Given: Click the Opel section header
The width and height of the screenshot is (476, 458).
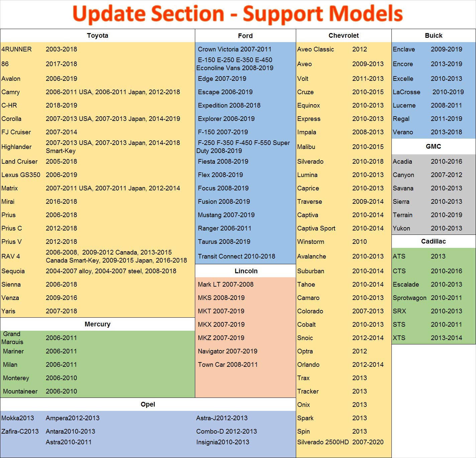Looking at the screenshot, I should [148, 404].
